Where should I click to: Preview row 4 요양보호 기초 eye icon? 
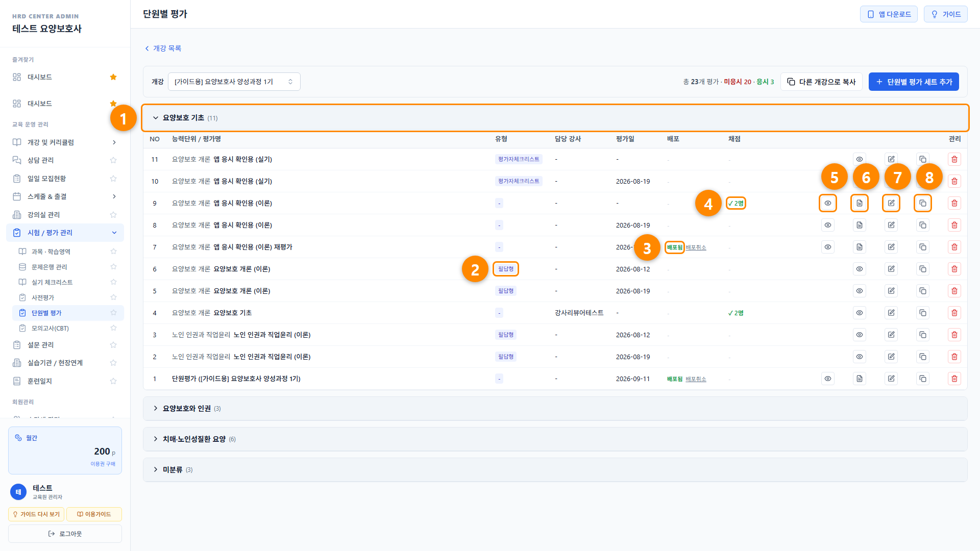click(x=859, y=313)
